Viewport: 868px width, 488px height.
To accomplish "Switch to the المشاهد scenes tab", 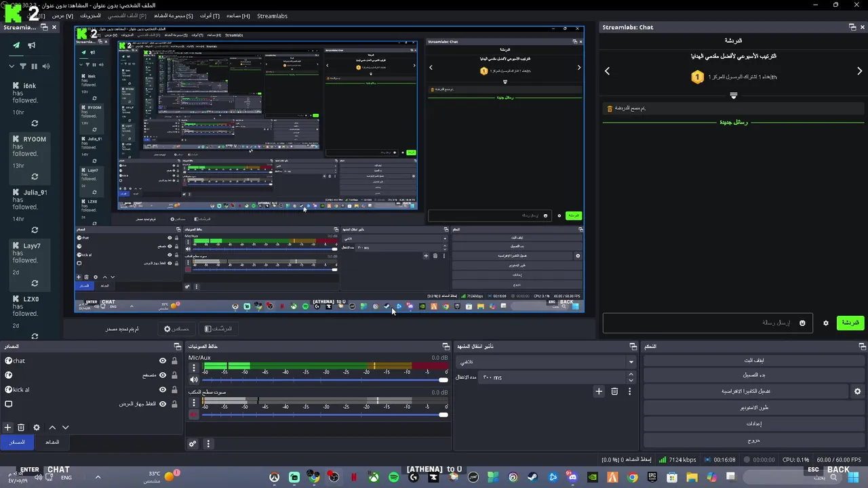I will pos(52,442).
